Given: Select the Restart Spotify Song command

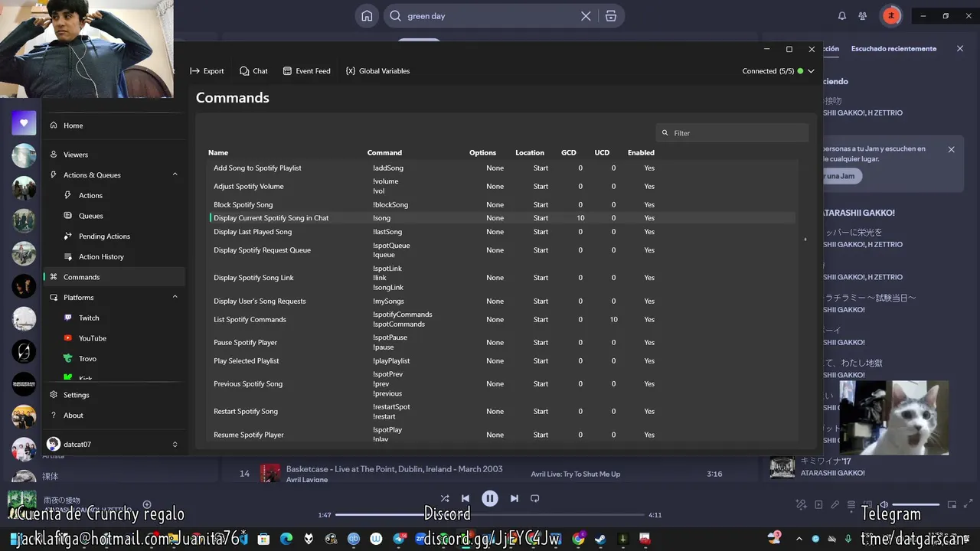Looking at the screenshot, I should pos(502,411).
